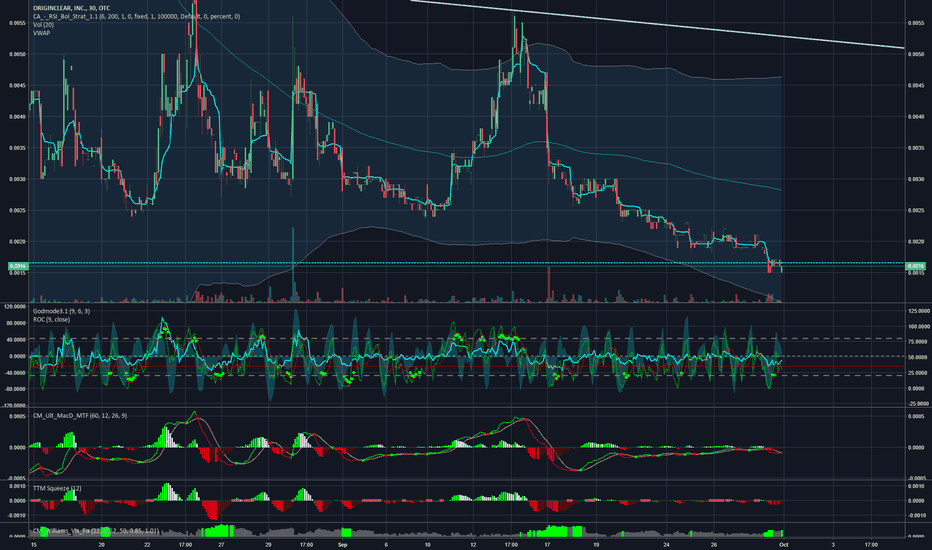Click the 80.0000 Godmode scale value

16,323
